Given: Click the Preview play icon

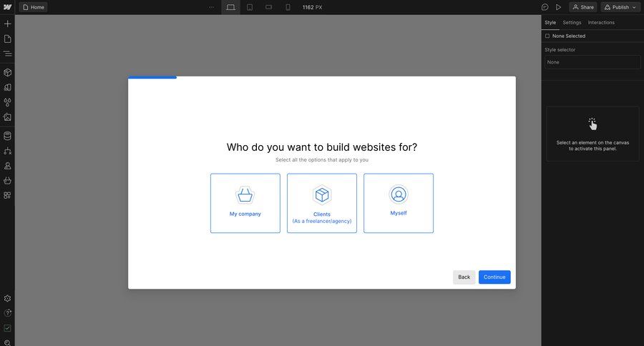Looking at the screenshot, I should (558, 7).
